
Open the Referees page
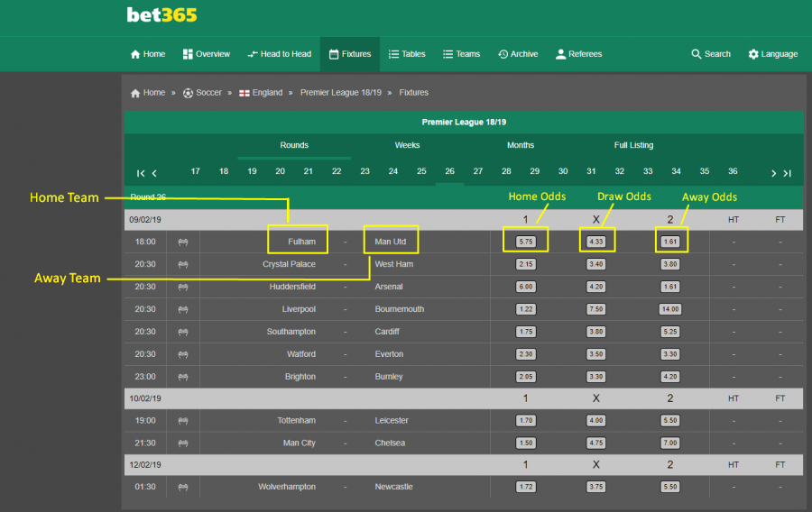[578, 54]
